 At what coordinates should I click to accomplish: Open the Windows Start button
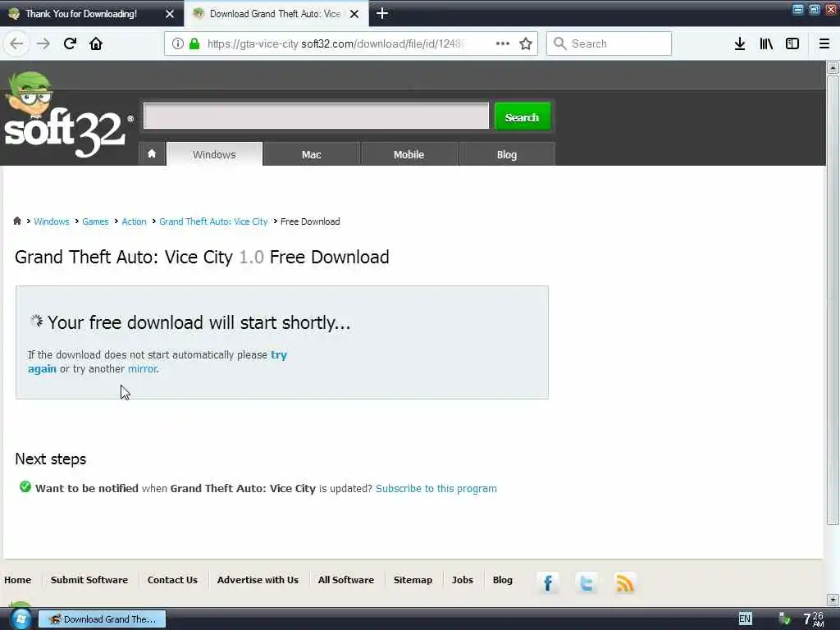point(21,619)
